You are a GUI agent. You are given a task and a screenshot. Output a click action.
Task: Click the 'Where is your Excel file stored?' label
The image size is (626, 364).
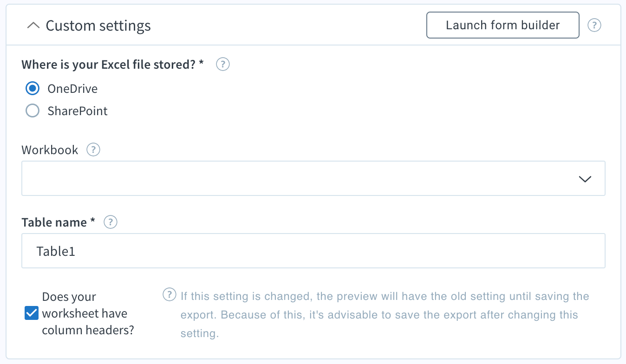pos(112,64)
